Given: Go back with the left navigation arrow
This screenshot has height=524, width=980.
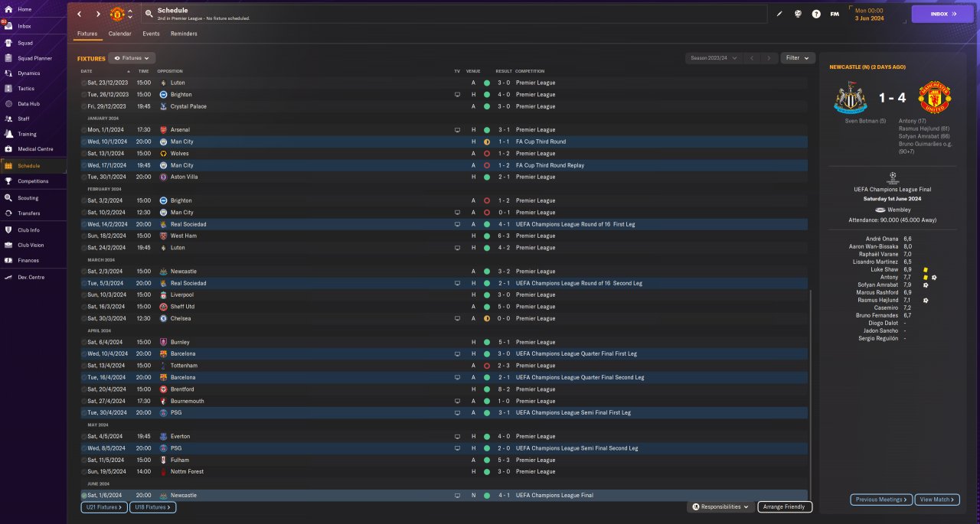Looking at the screenshot, I should pos(79,14).
